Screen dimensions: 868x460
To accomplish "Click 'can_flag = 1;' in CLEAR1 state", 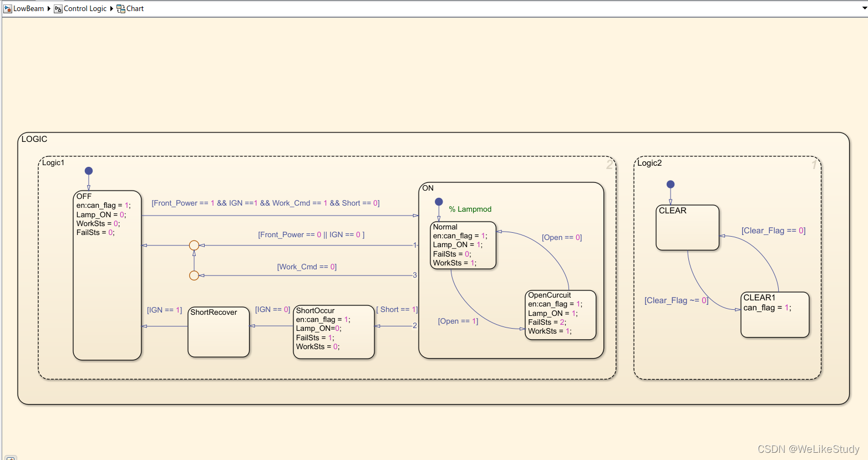I will click(x=767, y=308).
